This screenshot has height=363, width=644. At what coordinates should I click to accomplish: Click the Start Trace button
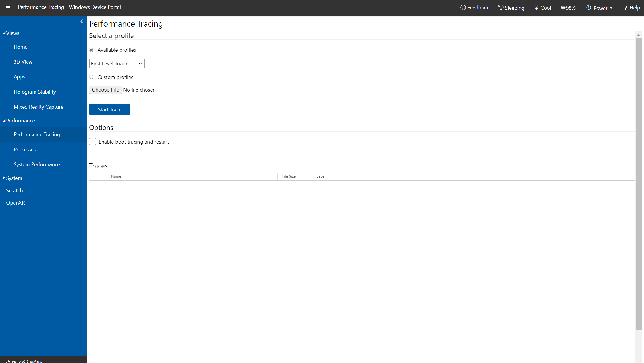[x=109, y=109]
